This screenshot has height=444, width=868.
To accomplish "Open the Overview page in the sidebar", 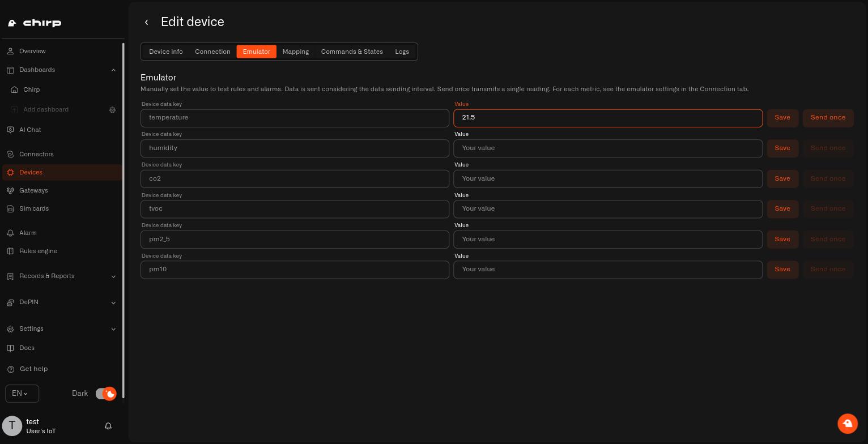I will [x=32, y=51].
